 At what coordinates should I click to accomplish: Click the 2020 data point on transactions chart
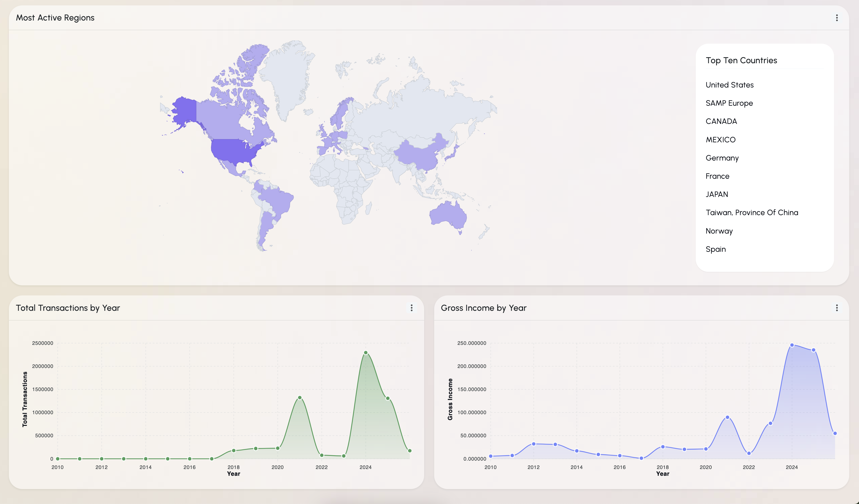coord(278,448)
